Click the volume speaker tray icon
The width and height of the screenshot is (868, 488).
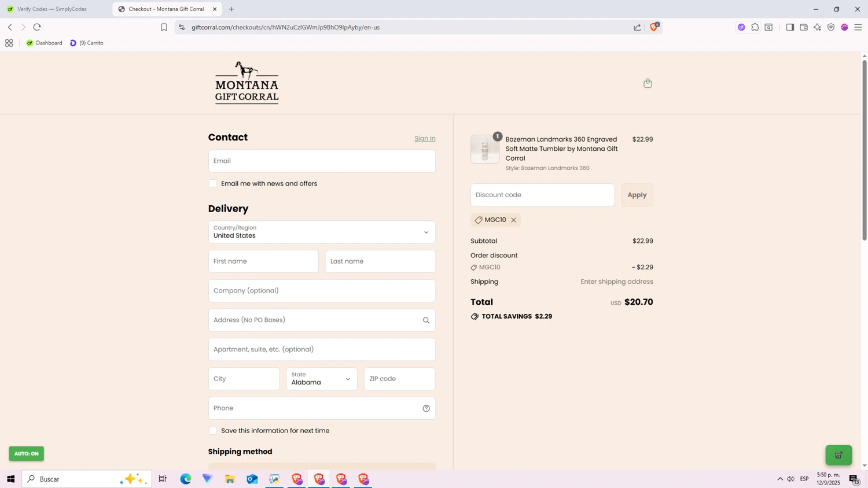(x=790, y=479)
